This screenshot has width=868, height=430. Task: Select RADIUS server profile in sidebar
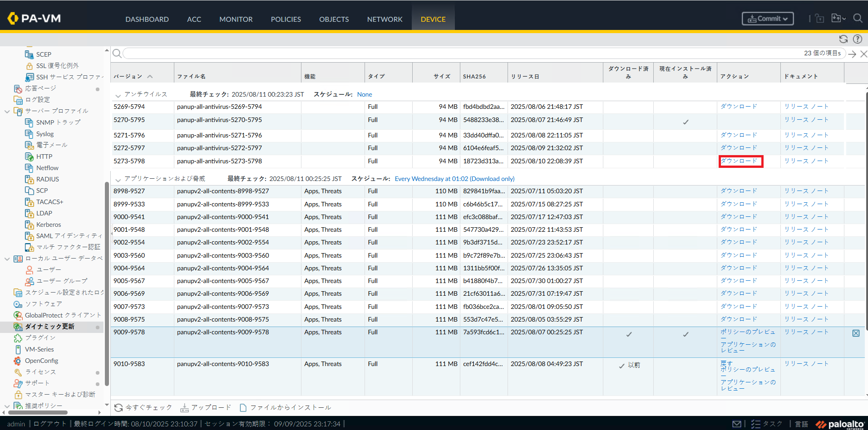(x=47, y=179)
